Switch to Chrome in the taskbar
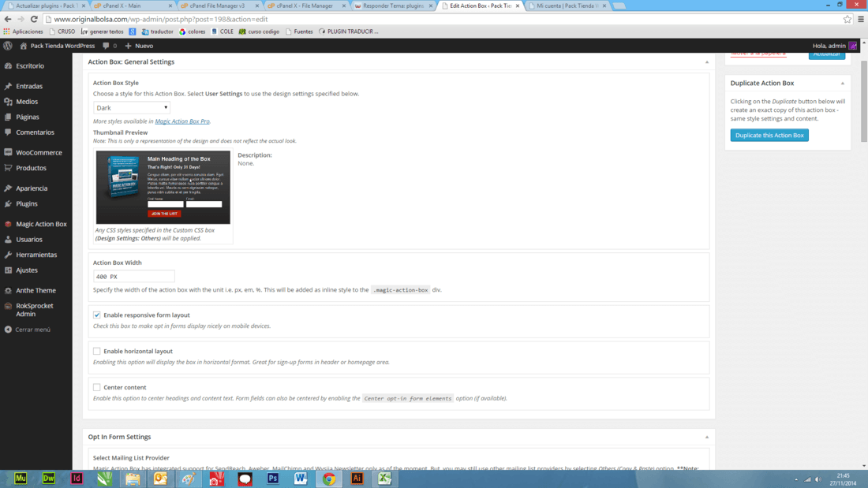The width and height of the screenshot is (868, 488). [329, 478]
